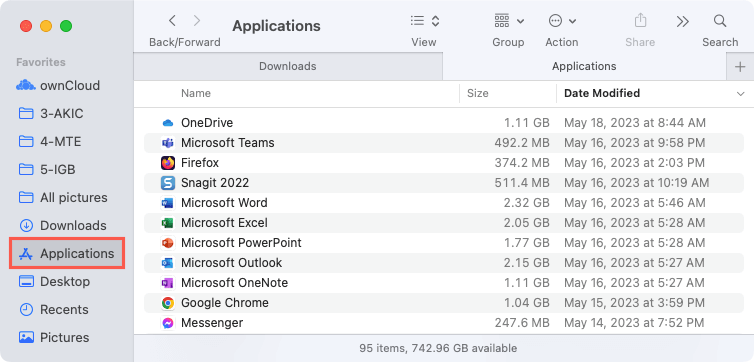754x362 pixels.
Task: Select the Messenger app icon
Action: coord(167,323)
